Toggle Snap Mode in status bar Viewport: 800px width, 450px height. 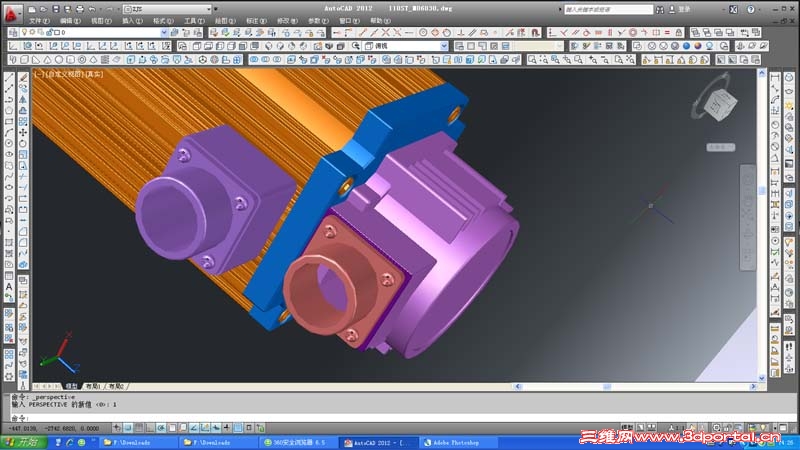pyautogui.click(x=128, y=428)
